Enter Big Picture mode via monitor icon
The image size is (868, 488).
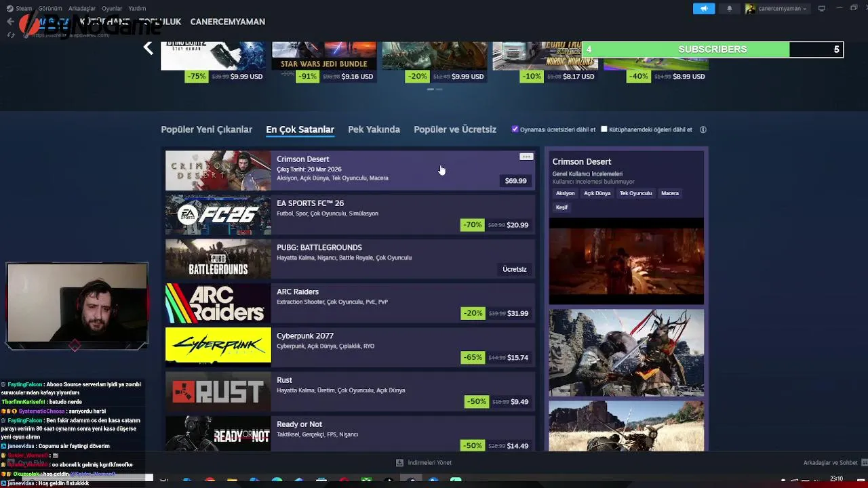(x=822, y=8)
